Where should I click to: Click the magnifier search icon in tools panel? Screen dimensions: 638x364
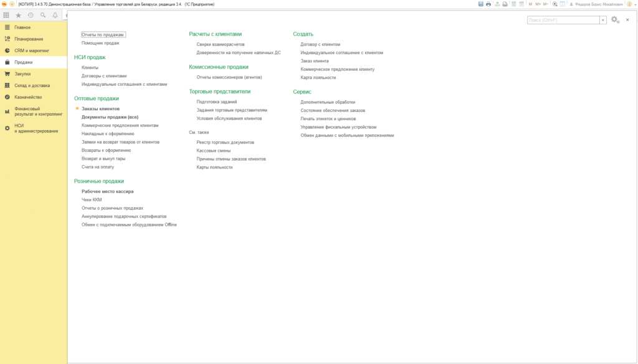click(43, 15)
